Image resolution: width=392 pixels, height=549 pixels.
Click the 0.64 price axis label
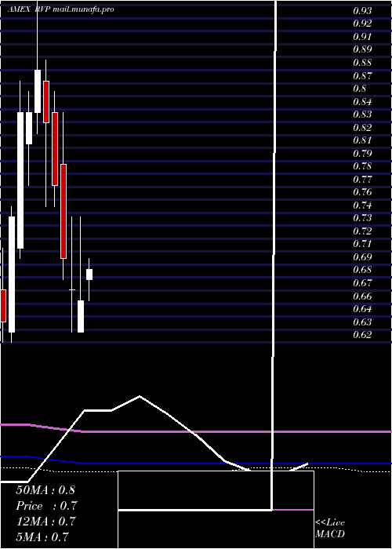362,309
